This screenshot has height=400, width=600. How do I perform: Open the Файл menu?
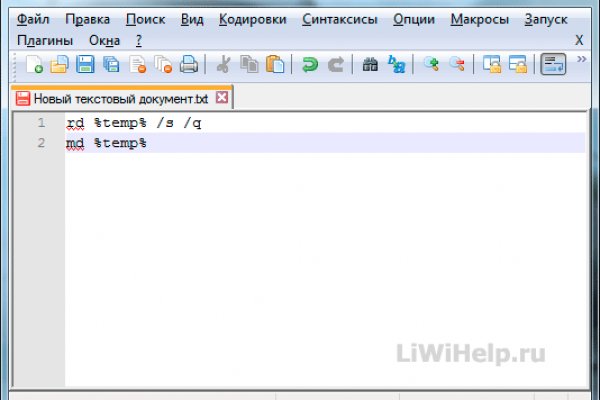click(34, 19)
